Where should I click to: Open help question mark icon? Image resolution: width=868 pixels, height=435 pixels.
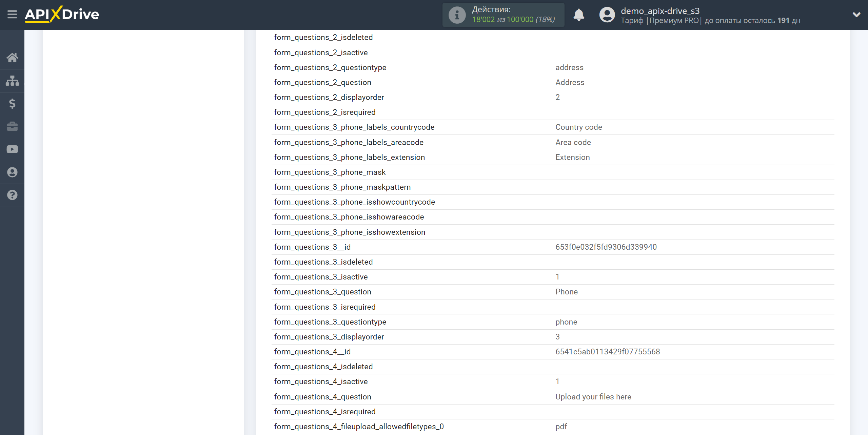pos(12,195)
